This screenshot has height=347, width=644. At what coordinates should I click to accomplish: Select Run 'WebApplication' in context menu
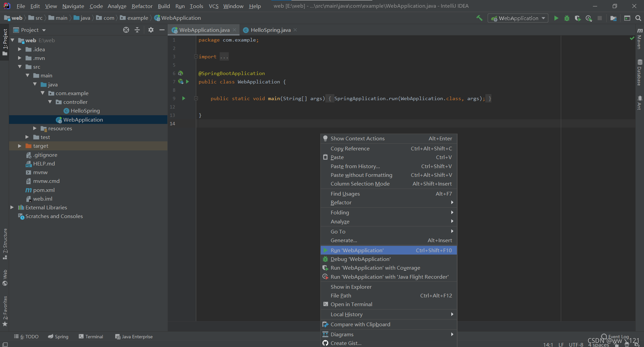(389, 250)
